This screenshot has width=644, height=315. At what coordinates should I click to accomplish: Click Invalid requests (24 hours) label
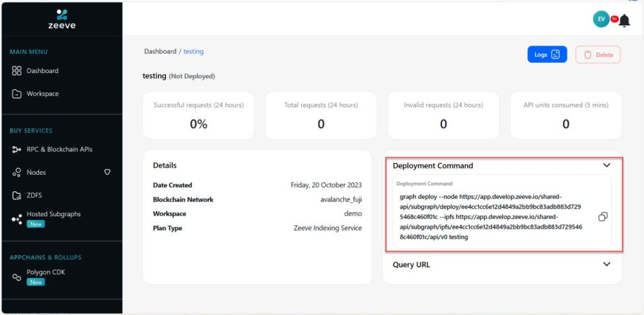pos(443,105)
